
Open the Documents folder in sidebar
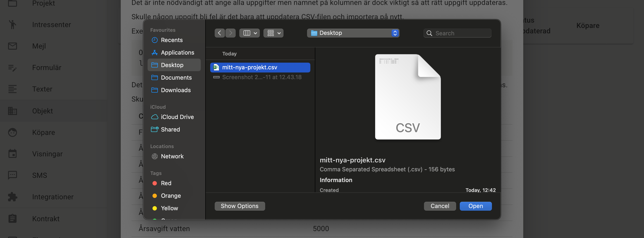pos(176,77)
